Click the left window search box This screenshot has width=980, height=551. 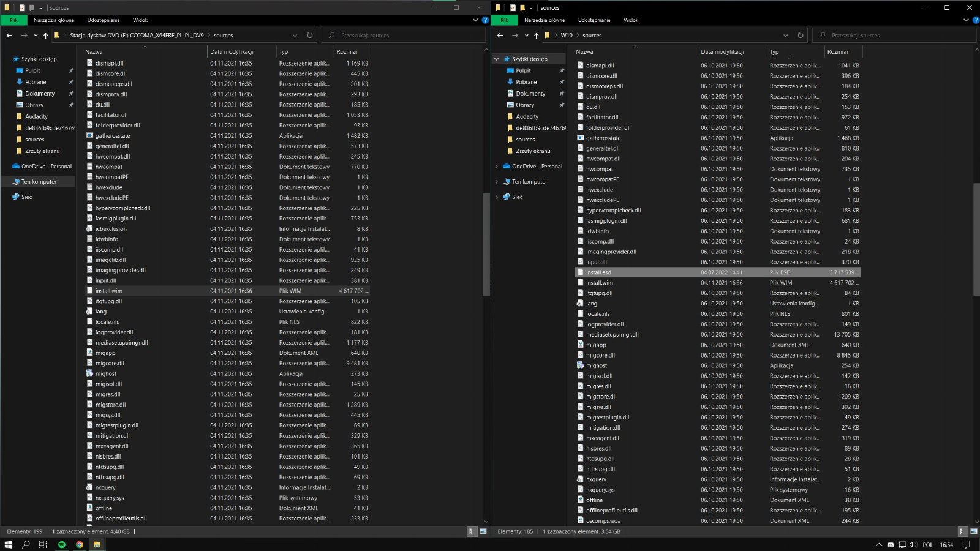[402, 36]
